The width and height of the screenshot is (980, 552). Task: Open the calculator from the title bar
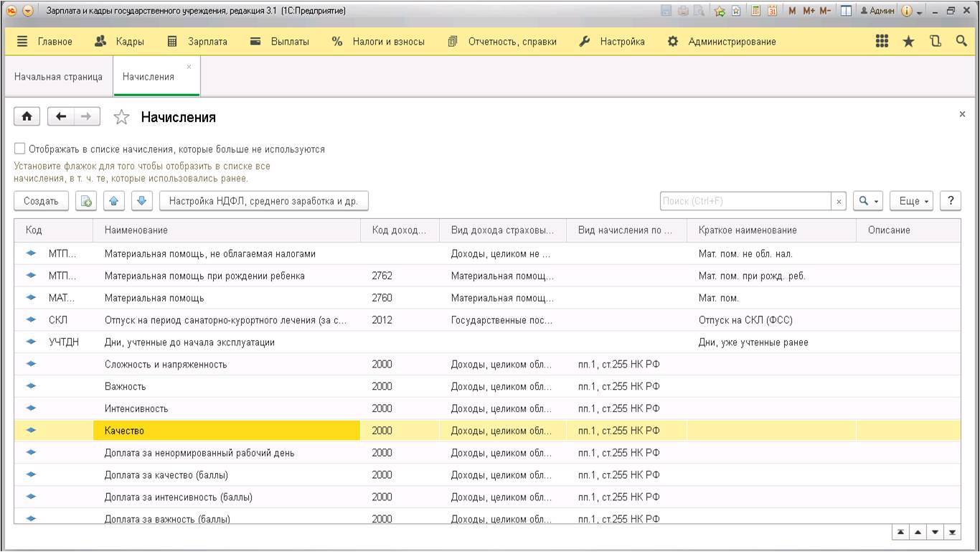756,11
